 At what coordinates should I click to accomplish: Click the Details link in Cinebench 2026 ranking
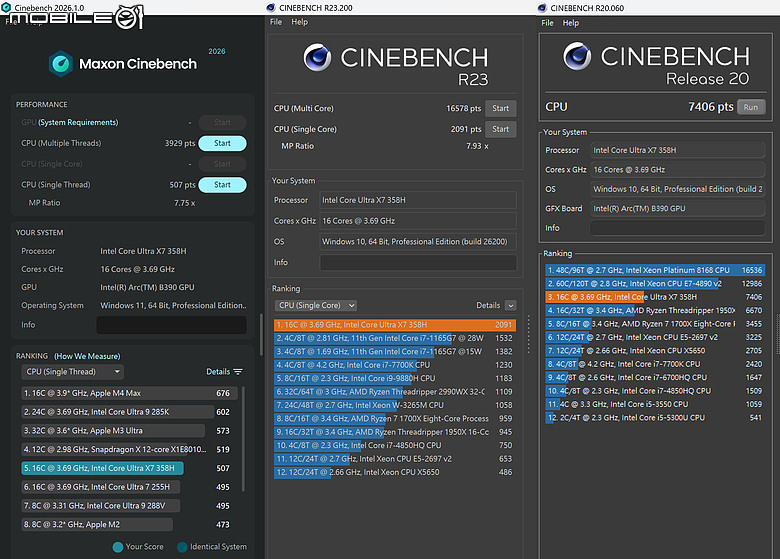point(218,372)
